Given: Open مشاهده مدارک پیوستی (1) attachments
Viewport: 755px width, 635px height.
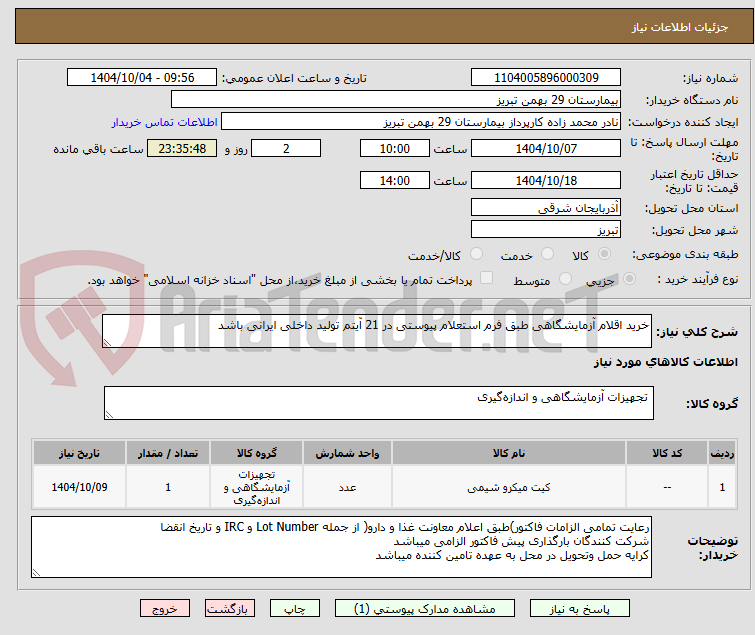Looking at the screenshot, I should [x=424, y=609].
